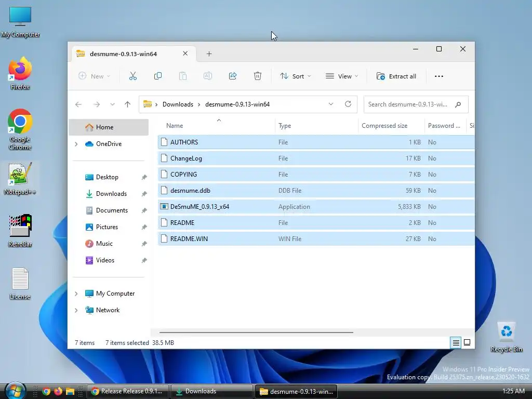Launch Firefox from quick launch bar

58,391
